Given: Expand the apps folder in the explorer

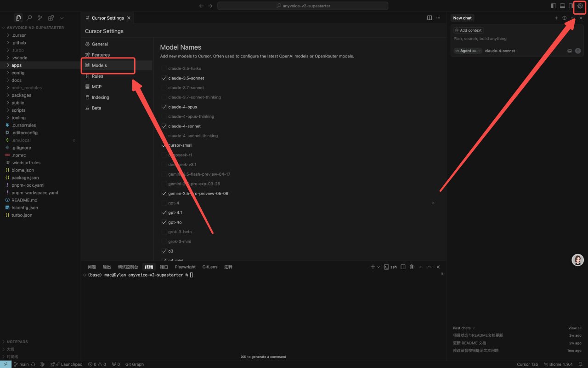Looking at the screenshot, I should pos(17,65).
